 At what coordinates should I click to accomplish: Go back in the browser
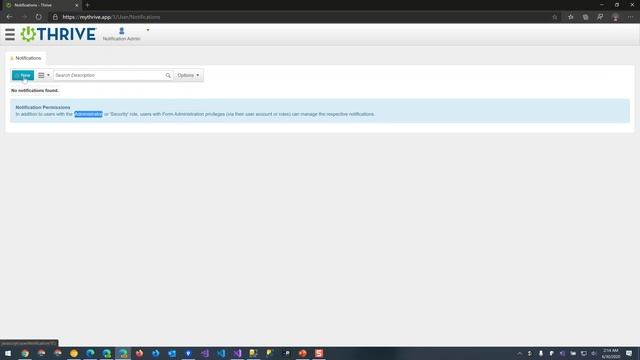[x=9, y=17]
